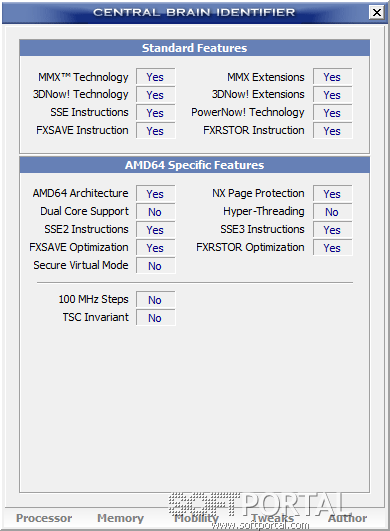Click the SSE2 Instructions label

[x=86, y=229]
